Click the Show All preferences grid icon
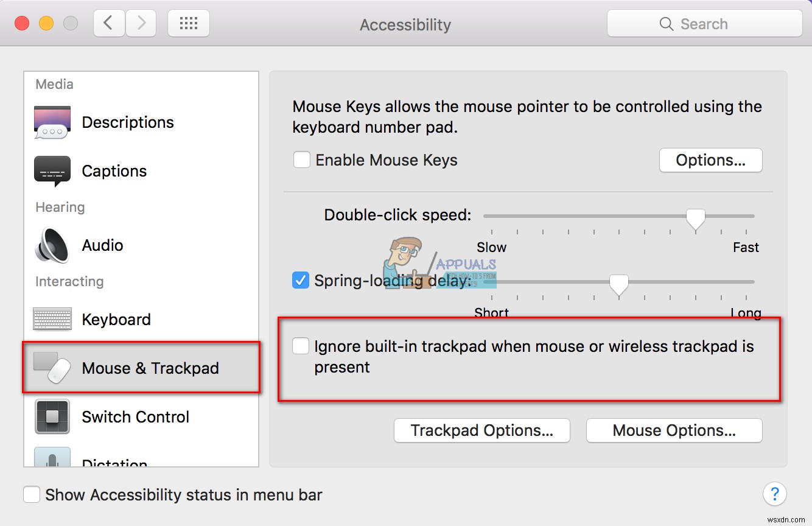This screenshot has width=812, height=526. [188, 23]
